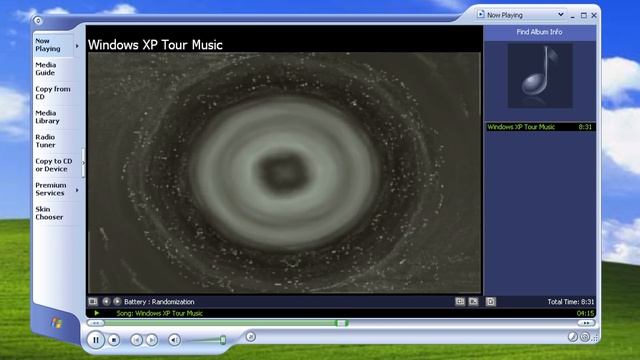
Task: Go to Radio Tuner
Action: (x=53, y=141)
